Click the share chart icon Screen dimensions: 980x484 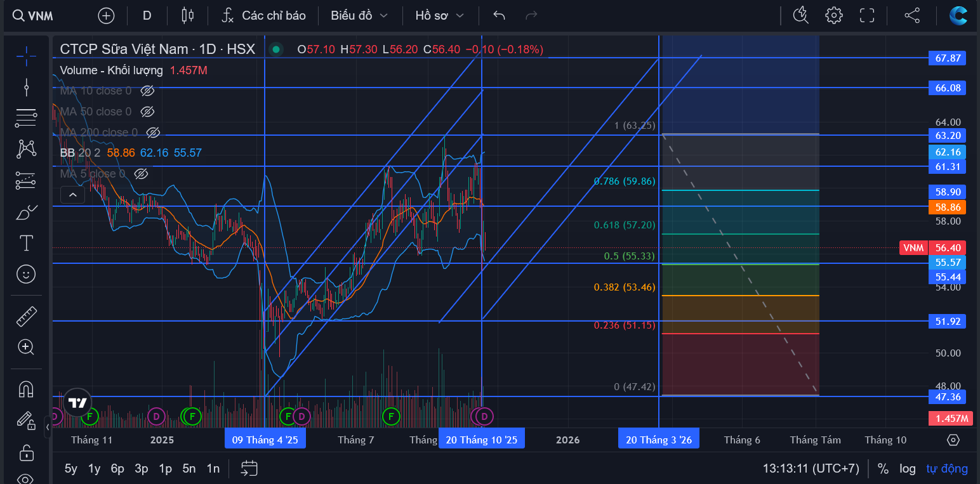912,16
